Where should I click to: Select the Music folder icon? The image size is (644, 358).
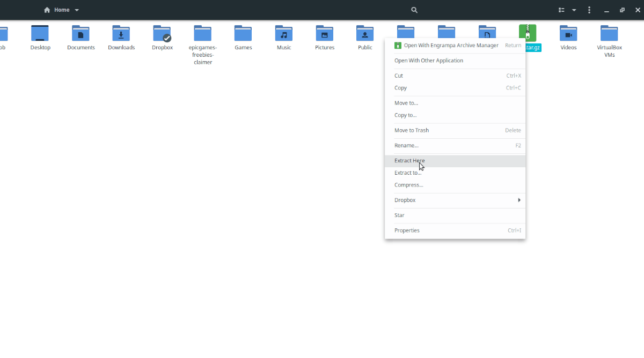click(284, 33)
